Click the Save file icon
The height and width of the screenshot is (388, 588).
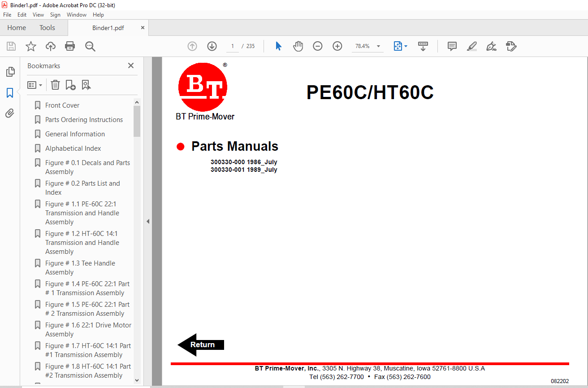11,46
